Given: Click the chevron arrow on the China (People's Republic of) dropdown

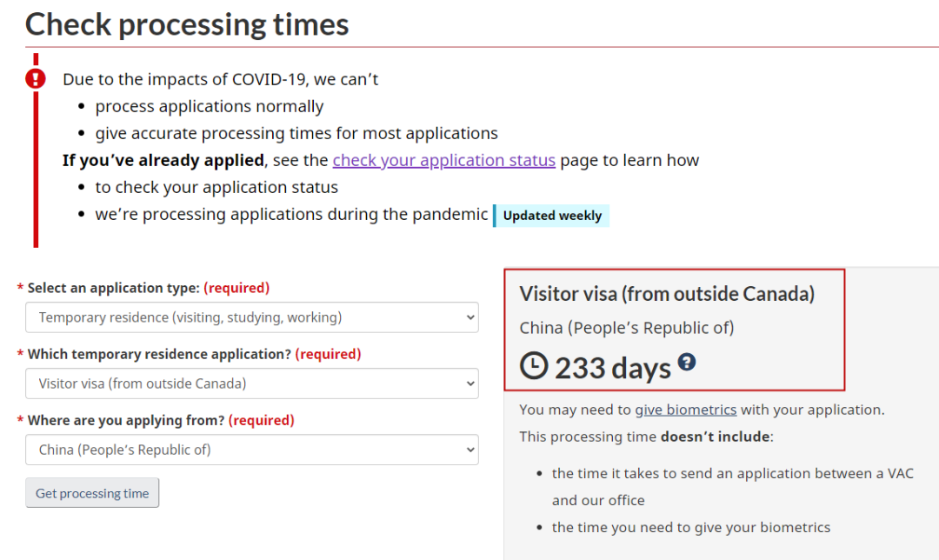Looking at the screenshot, I should 470,450.
